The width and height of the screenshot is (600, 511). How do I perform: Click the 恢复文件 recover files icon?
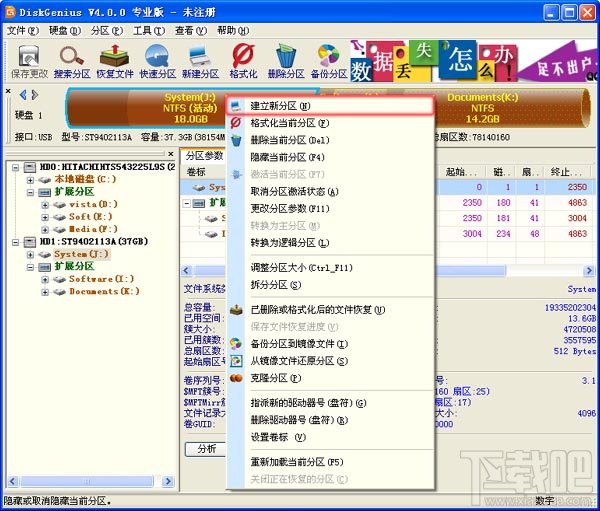tap(115, 61)
